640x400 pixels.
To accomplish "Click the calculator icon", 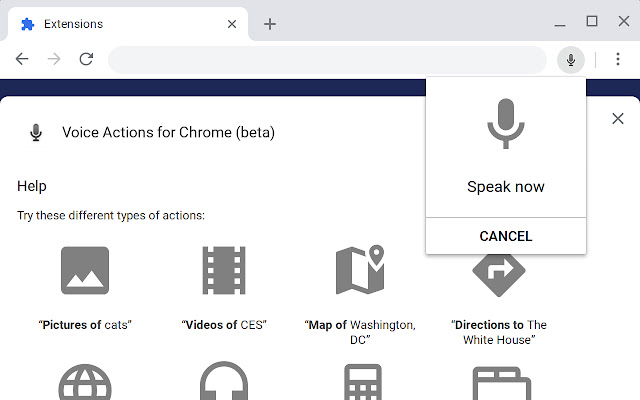I will [360, 383].
